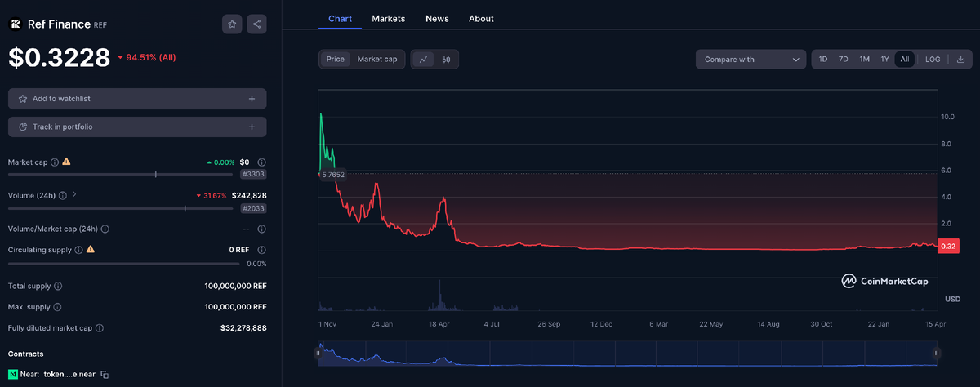Viewport: 980px width, 387px height.
Task: Click the REF ticker label next to the name
Action: point(100,25)
